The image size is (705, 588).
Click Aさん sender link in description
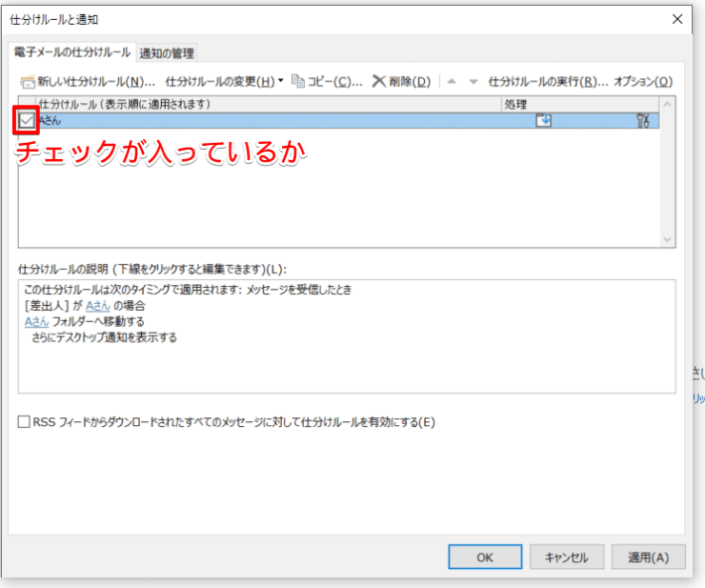coord(98,306)
